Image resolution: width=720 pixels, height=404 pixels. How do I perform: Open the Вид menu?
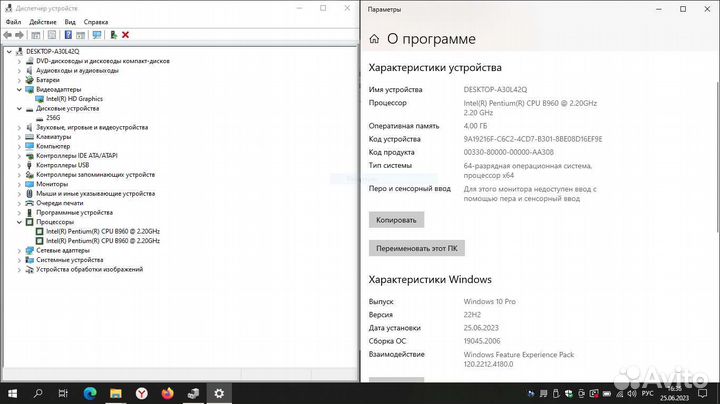pyautogui.click(x=70, y=22)
